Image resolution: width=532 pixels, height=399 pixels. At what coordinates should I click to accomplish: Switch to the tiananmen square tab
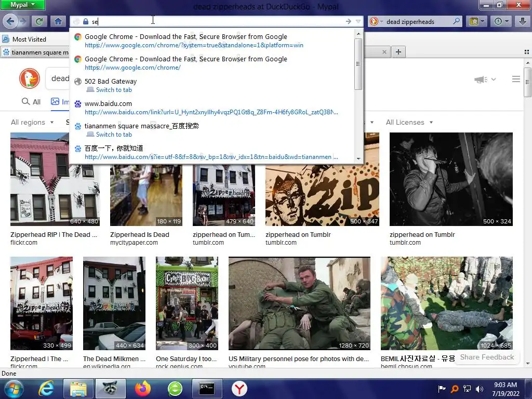click(x=35, y=52)
